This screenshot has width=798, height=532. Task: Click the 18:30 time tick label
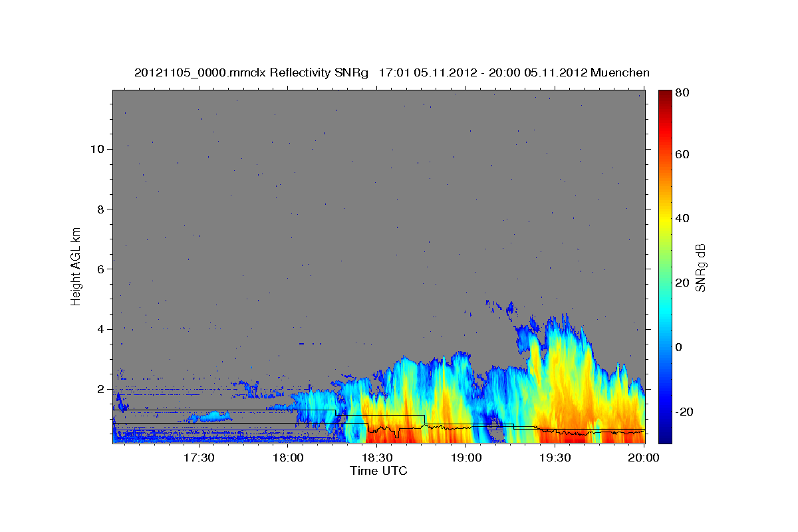click(377, 458)
